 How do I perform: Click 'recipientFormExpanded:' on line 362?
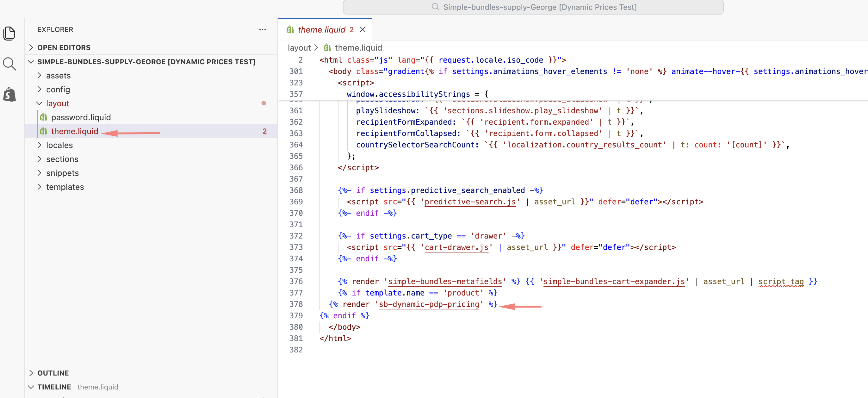click(x=406, y=122)
